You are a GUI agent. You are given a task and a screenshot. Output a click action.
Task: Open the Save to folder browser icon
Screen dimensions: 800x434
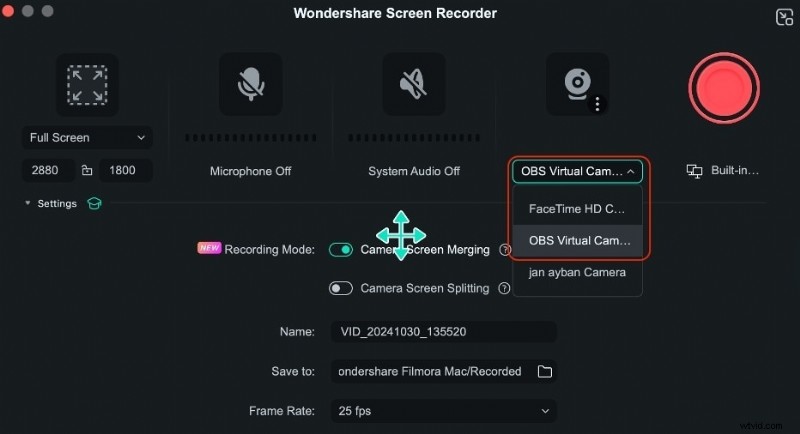[x=545, y=371]
